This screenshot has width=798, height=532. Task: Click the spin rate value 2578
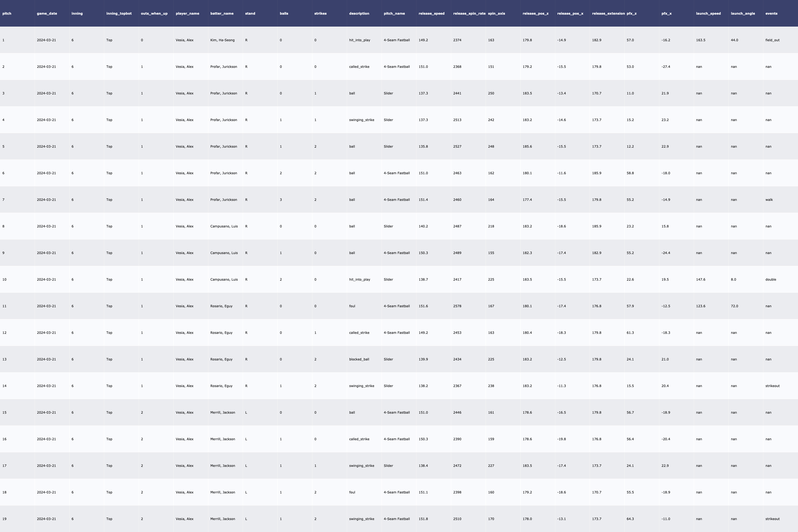point(457,306)
